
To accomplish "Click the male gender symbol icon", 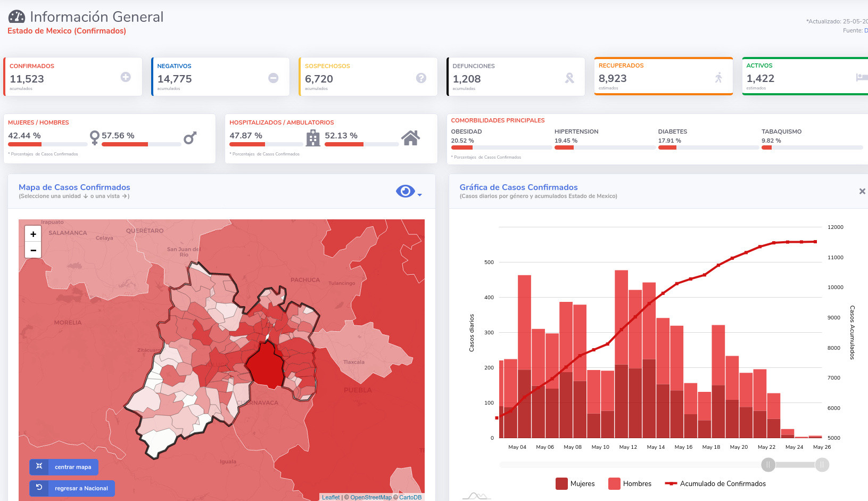I will [x=190, y=138].
